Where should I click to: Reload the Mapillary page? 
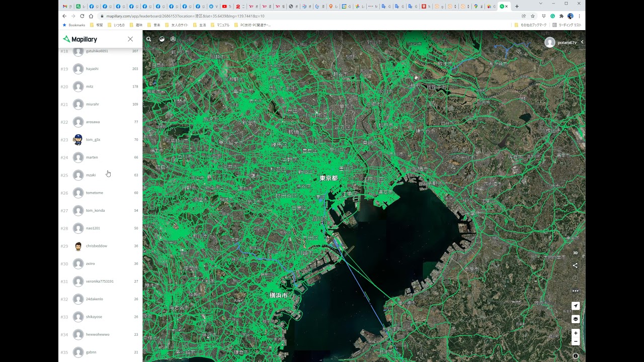coord(82,16)
